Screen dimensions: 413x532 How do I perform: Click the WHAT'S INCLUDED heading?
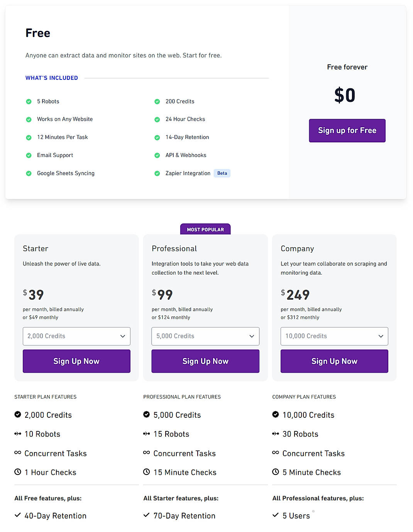[51, 78]
